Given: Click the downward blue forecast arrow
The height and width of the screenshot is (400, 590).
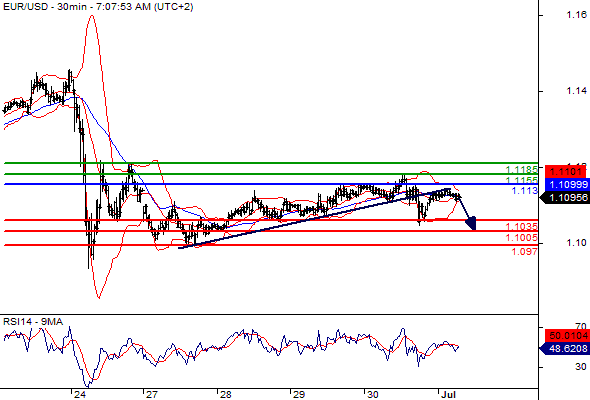Looking at the screenshot, I should 468,213.
